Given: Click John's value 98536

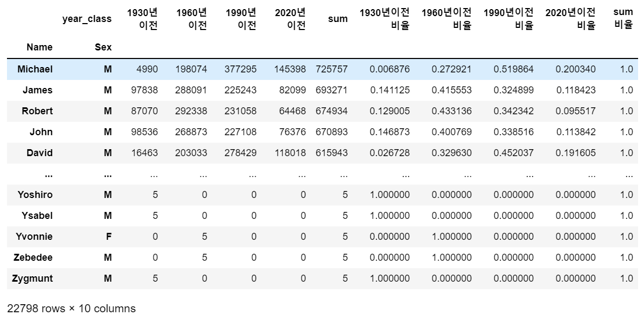Looking at the screenshot, I should point(144,132).
